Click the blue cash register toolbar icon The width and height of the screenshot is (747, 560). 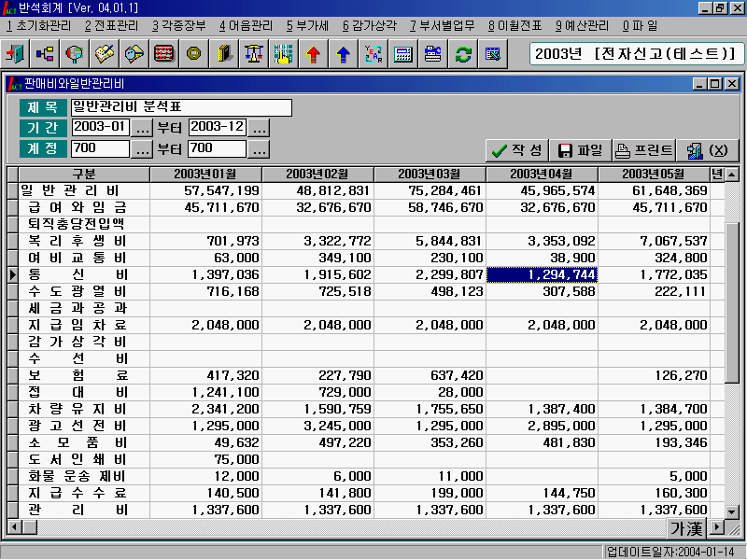coord(432,54)
